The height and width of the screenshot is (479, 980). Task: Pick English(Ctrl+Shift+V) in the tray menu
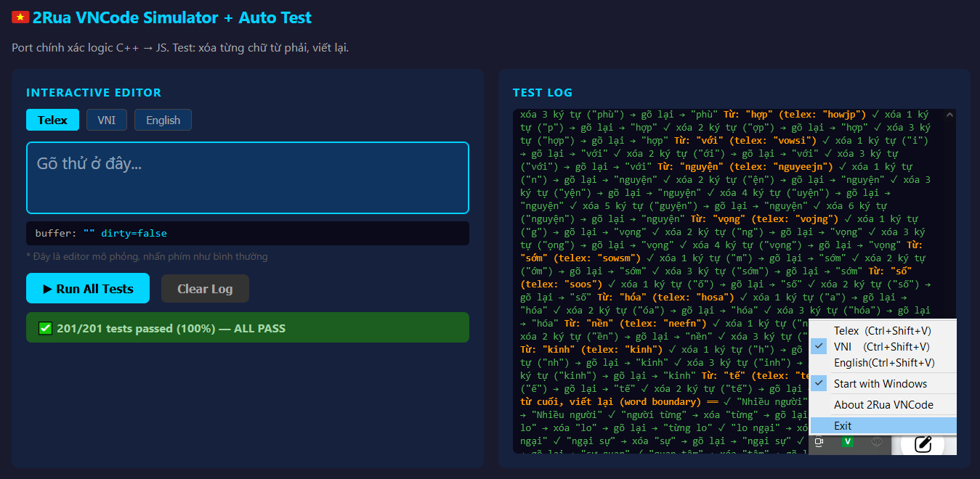click(883, 362)
